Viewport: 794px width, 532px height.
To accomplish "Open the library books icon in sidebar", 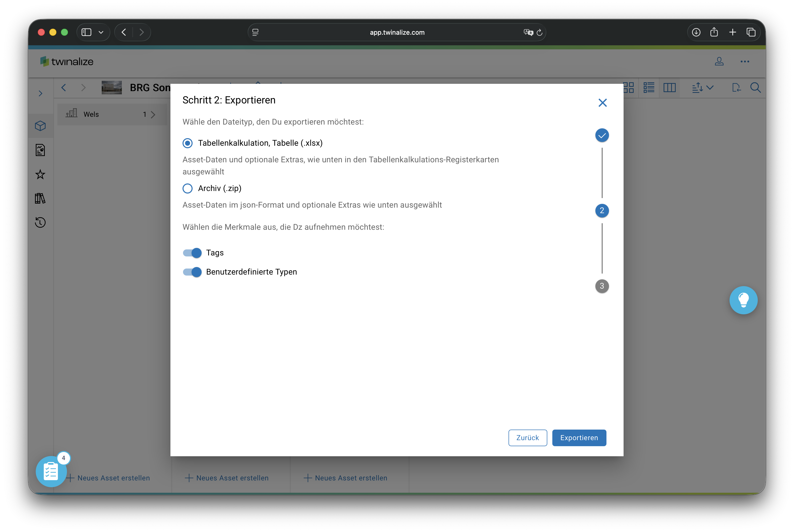I will (x=40, y=199).
